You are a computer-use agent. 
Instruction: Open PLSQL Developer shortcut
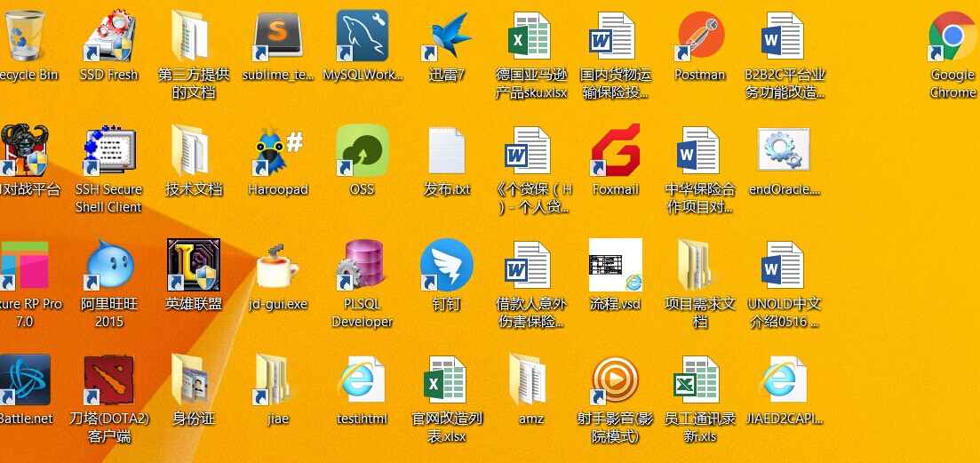(363, 266)
